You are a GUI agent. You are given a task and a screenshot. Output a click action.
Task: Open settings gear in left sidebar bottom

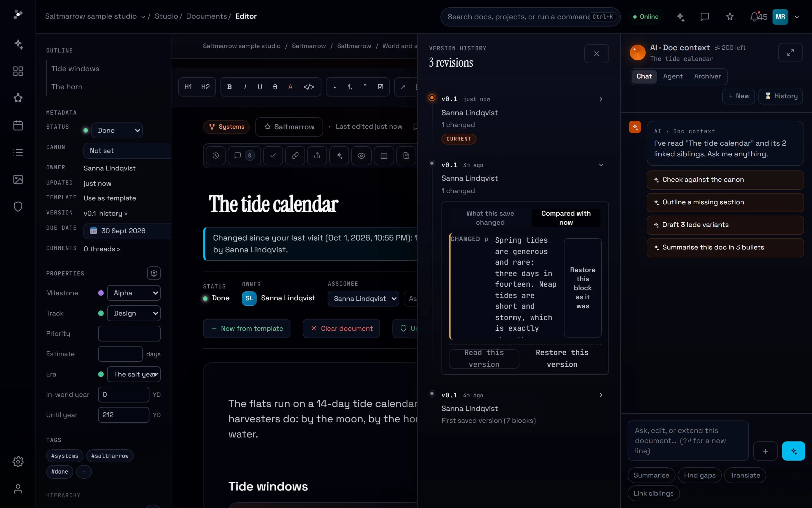pyautogui.click(x=18, y=462)
